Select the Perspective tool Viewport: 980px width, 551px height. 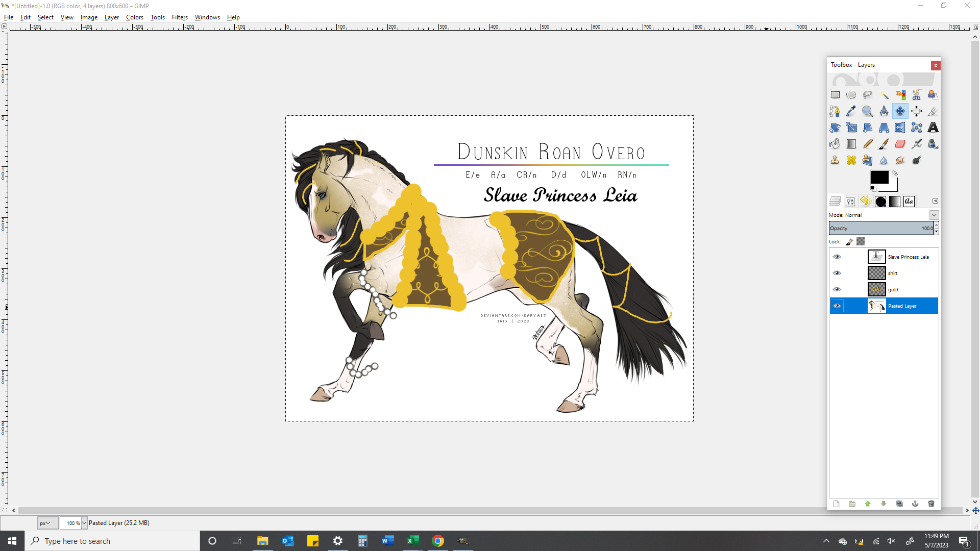884,128
